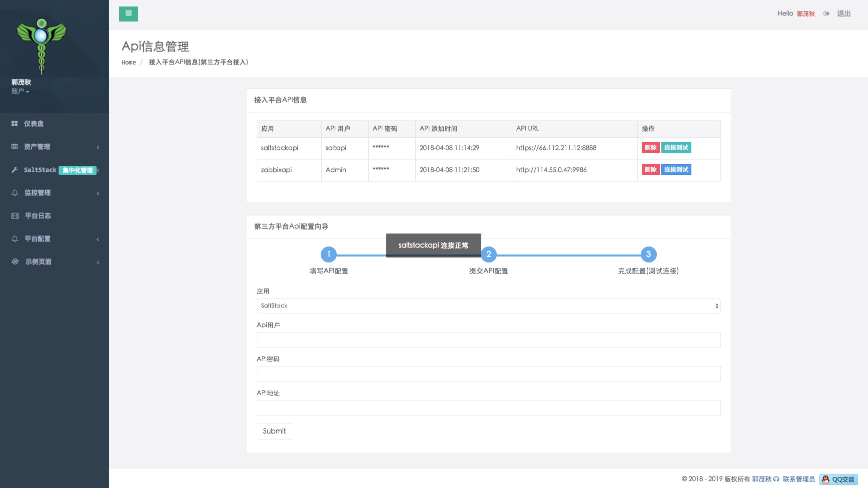Click the headset icon beside 联系管理员

pos(776,479)
